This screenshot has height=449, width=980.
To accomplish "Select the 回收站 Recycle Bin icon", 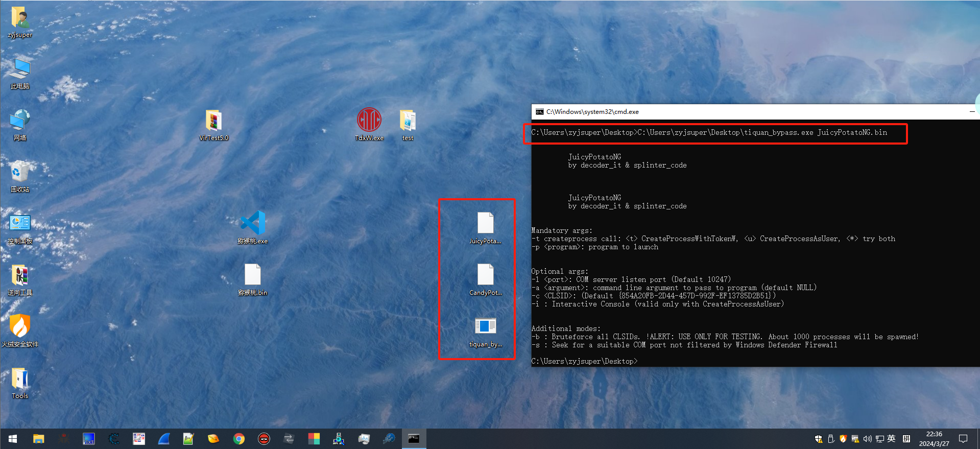I will [20, 177].
